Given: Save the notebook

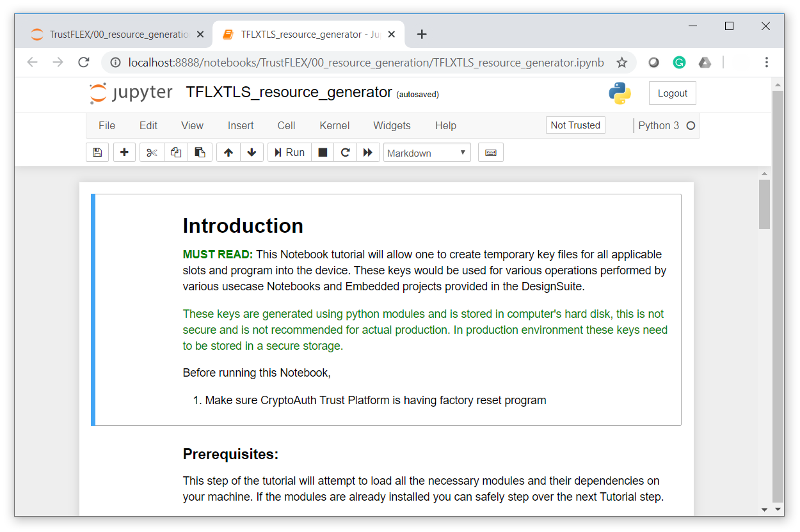Looking at the screenshot, I should click(x=97, y=152).
